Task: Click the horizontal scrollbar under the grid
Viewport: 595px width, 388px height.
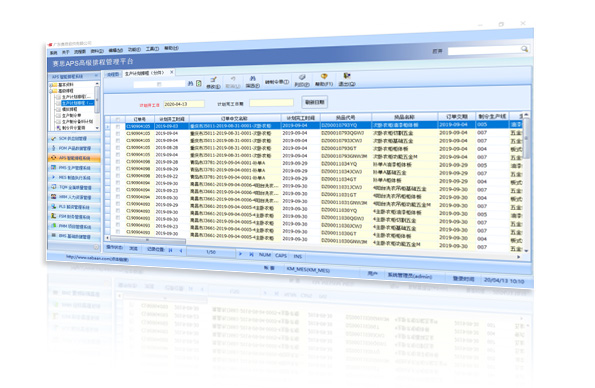Action: click(147, 240)
